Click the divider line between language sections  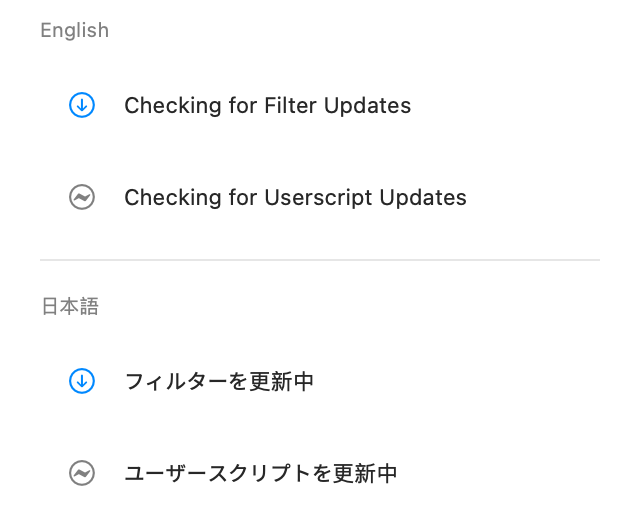pyautogui.click(x=320, y=260)
